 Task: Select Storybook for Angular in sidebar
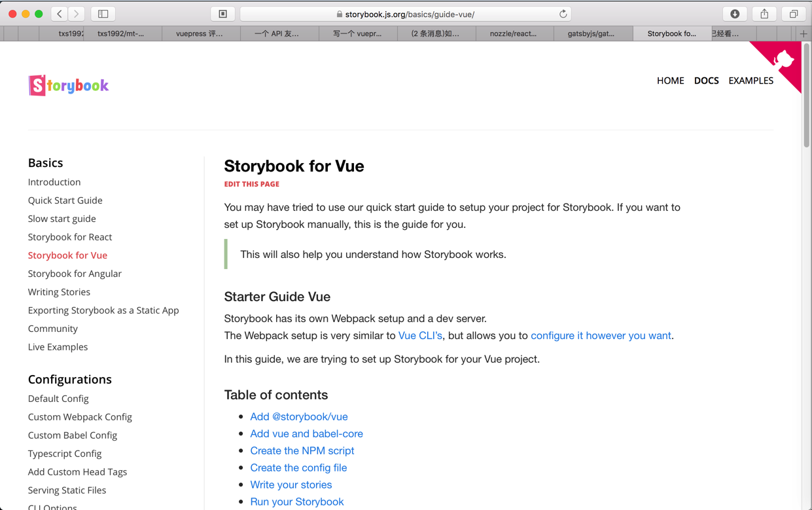pos(75,274)
